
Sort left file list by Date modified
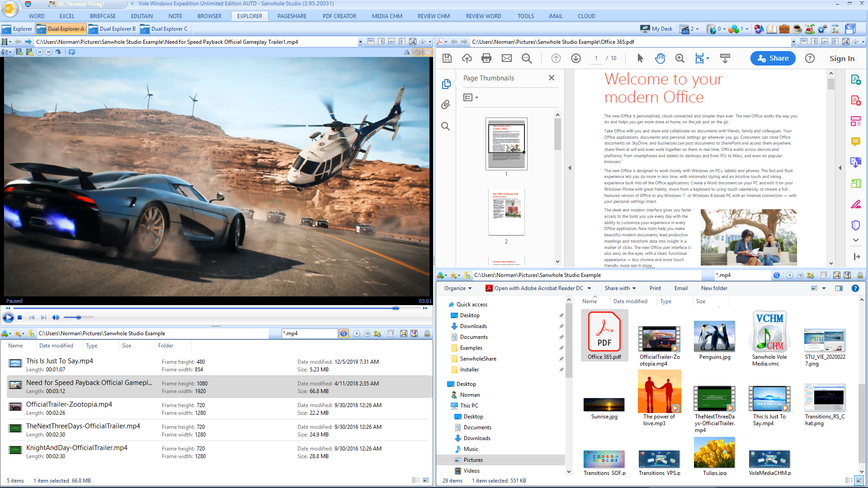tap(56, 346)
